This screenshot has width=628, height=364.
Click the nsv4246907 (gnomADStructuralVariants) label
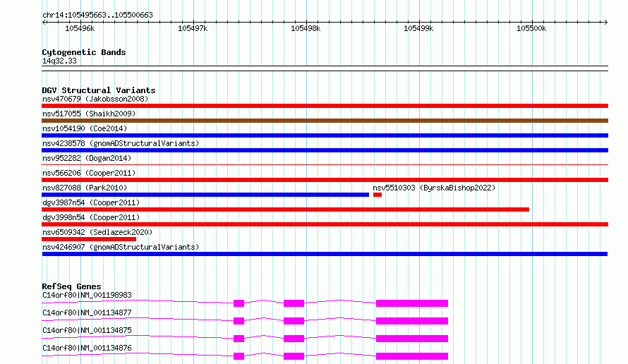121,247
